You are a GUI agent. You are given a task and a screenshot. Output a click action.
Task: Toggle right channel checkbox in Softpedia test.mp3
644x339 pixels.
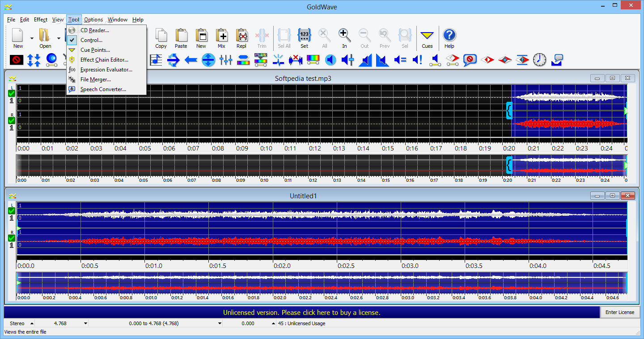click(x=12, y=121)
